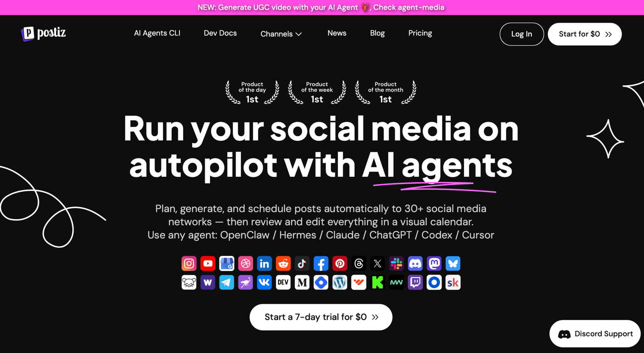The height and width of the screenshot is (353, 644).
Task: Click Product of the month badge
Action: [x=385, y=92]
